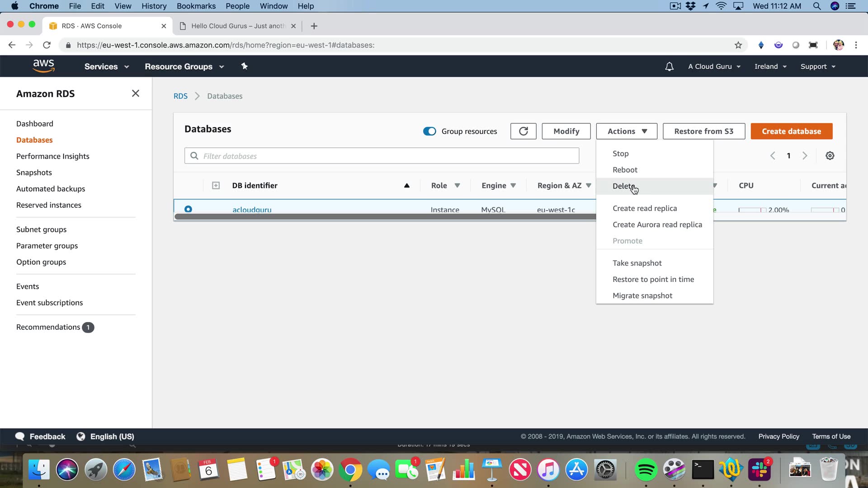
Task: Expand all rows plus box in header
Action: coord(216,186)
